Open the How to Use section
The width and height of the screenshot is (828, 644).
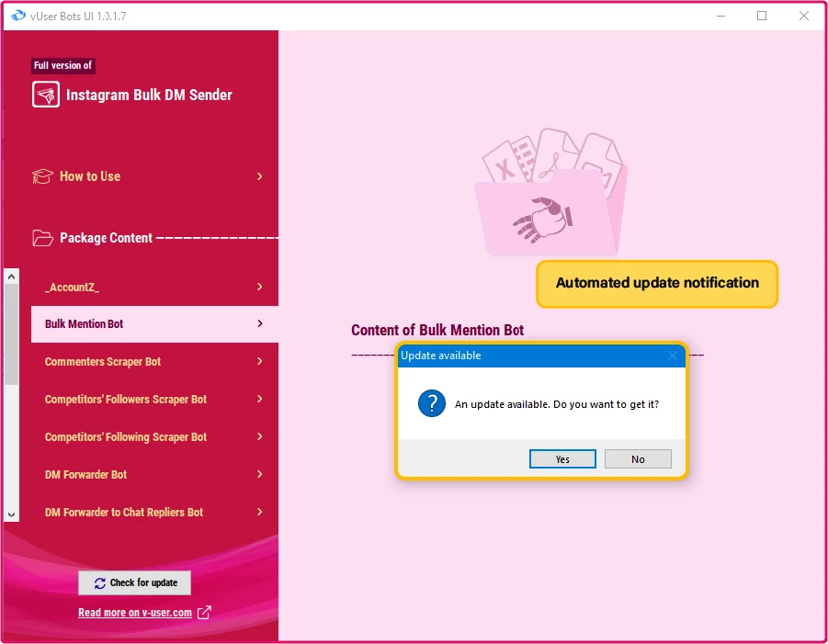click(x=148, y=176)
